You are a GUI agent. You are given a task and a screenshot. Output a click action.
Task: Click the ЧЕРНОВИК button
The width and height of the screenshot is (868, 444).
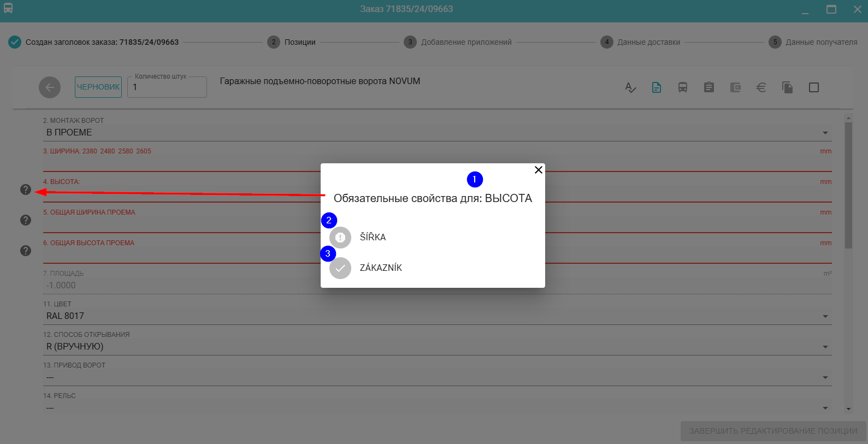coord(98,87)
